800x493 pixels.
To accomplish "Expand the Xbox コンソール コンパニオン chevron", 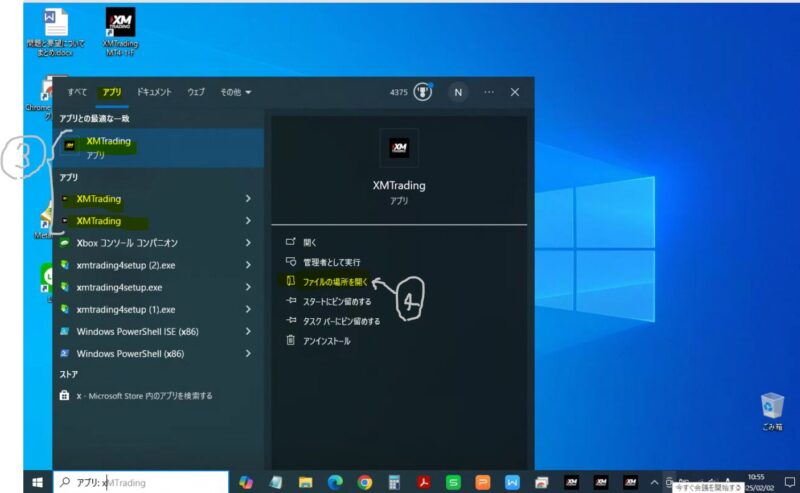I will click(x=248, y=243).
